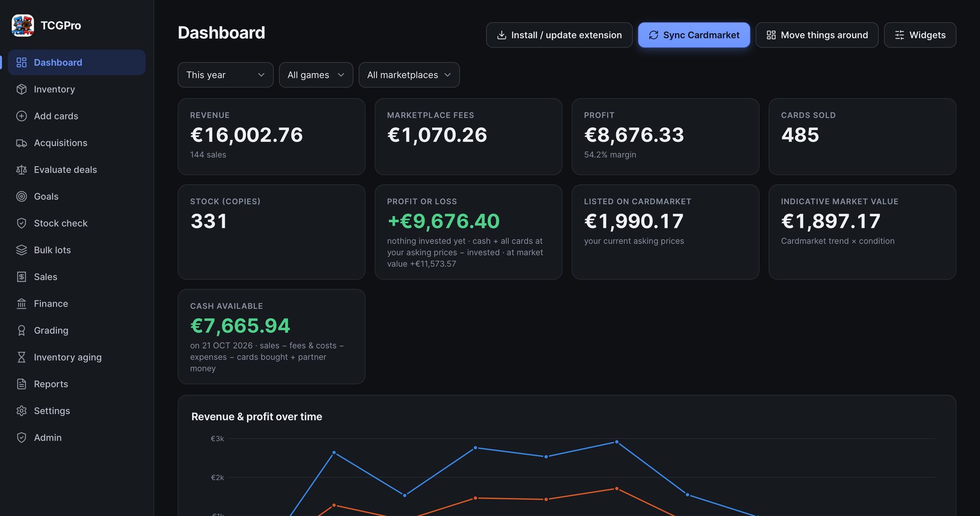Screen dimensions: 980x516
Task: Open the Finance section
Action: tap(77, 303)
